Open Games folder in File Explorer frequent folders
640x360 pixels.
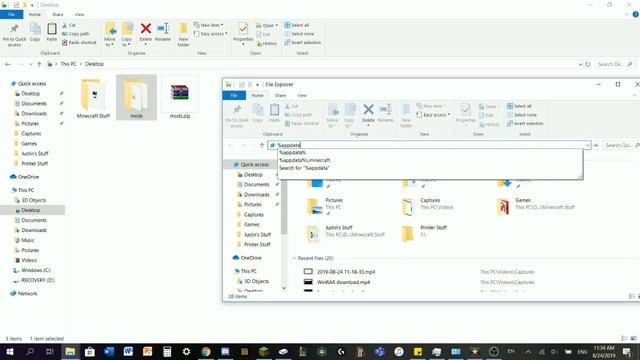(x=536, y=206)
